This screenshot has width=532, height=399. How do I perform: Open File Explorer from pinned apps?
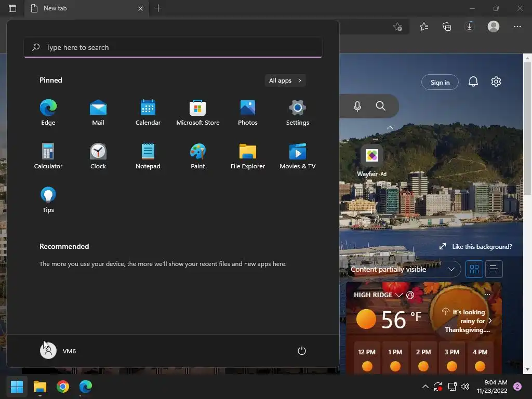click(x=248, y=156)
